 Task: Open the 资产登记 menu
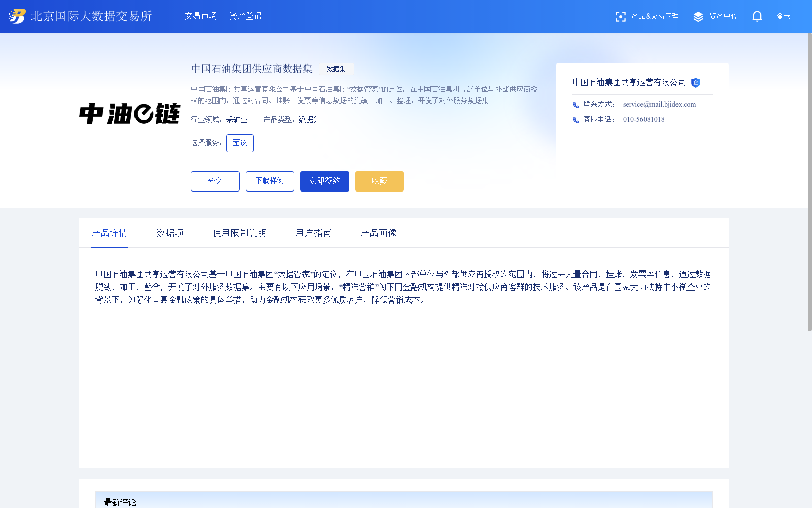pos(245,16)
